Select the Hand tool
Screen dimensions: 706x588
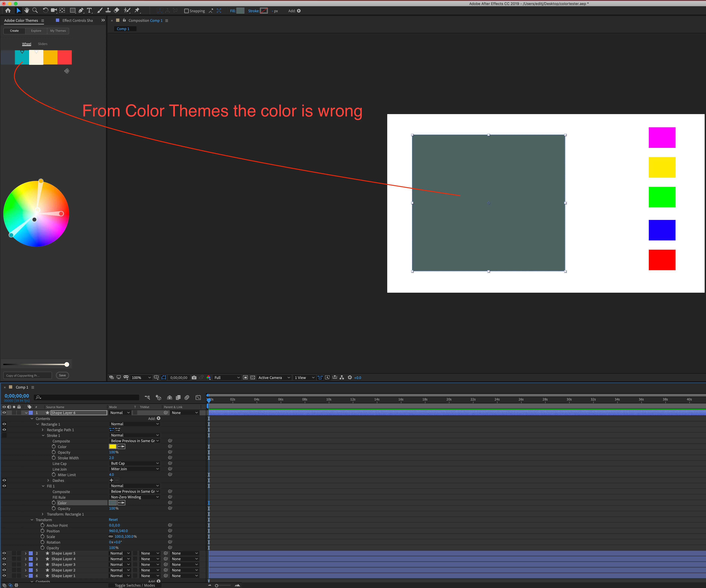coord(27,10)
